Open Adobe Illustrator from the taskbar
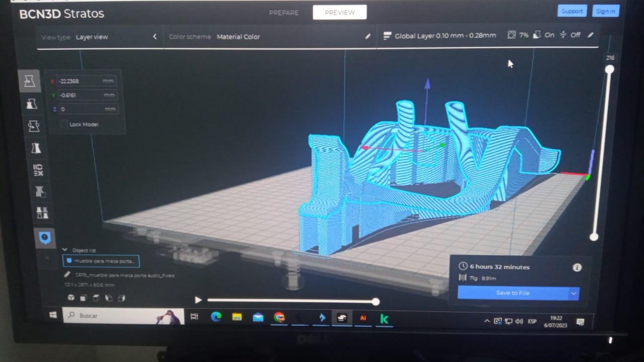Viewport: 644px width, 362px height. pyautogui.click(x=363, y=318)
